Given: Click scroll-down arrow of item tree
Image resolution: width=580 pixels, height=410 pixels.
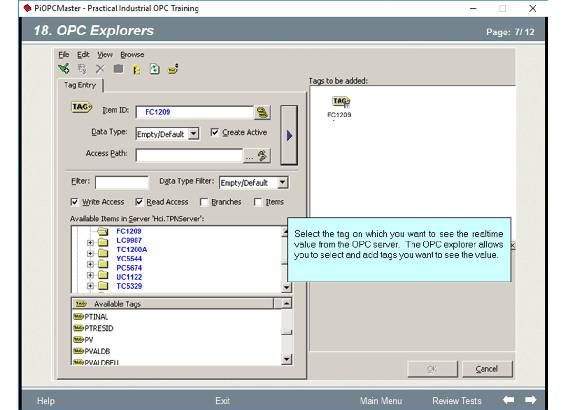Looking at the screenshot, I should [286, 287].
